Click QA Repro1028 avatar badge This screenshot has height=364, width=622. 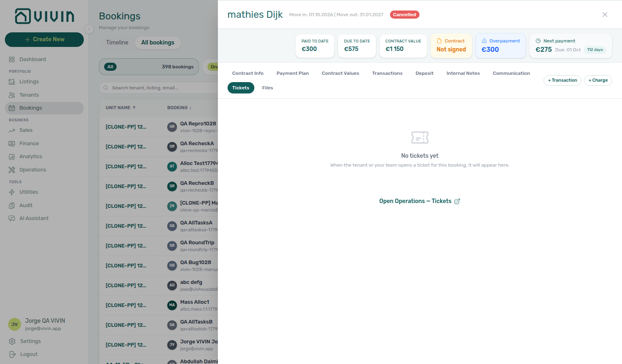point(172,127)
